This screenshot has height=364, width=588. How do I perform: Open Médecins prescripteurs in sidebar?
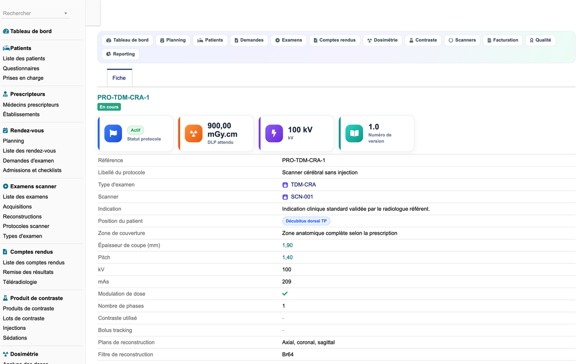(x=31, y=105)
